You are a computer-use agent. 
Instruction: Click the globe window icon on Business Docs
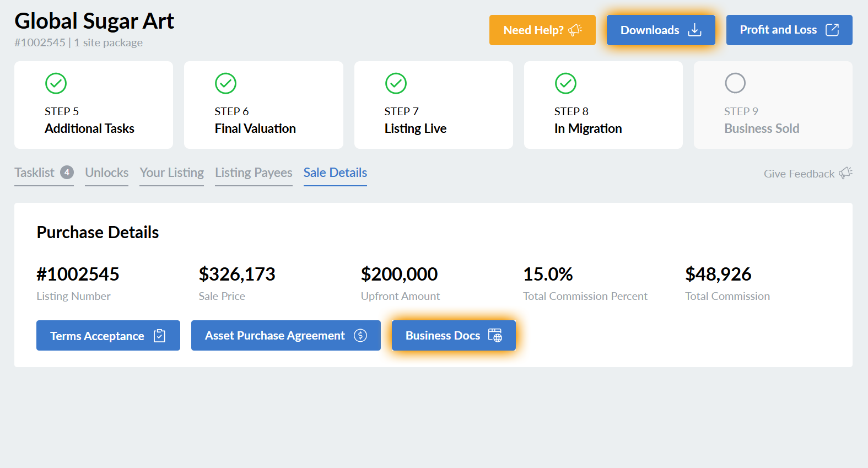click(x=495, y=335)
